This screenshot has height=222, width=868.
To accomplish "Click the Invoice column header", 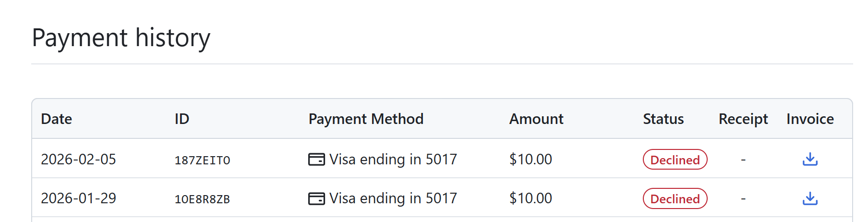I will (x=810, y=119).
